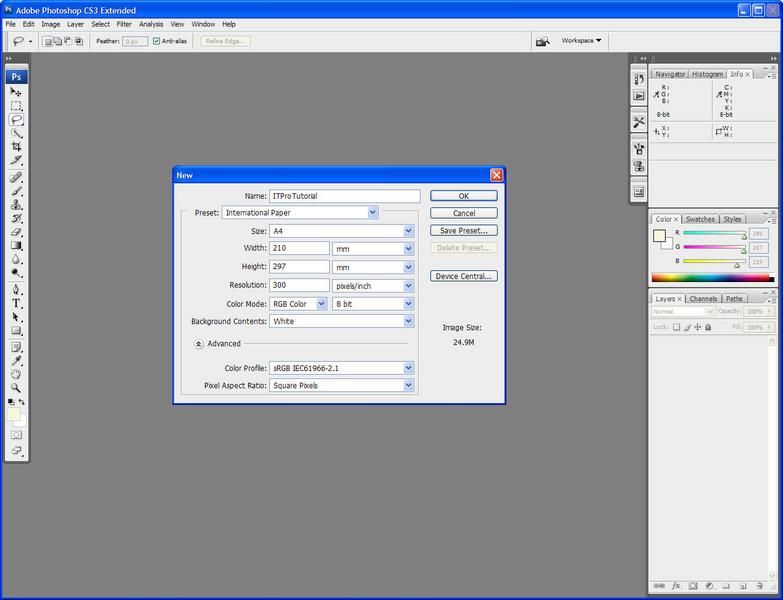
Task: Select the Zoom tool
Action: click(x=16, y=388)
